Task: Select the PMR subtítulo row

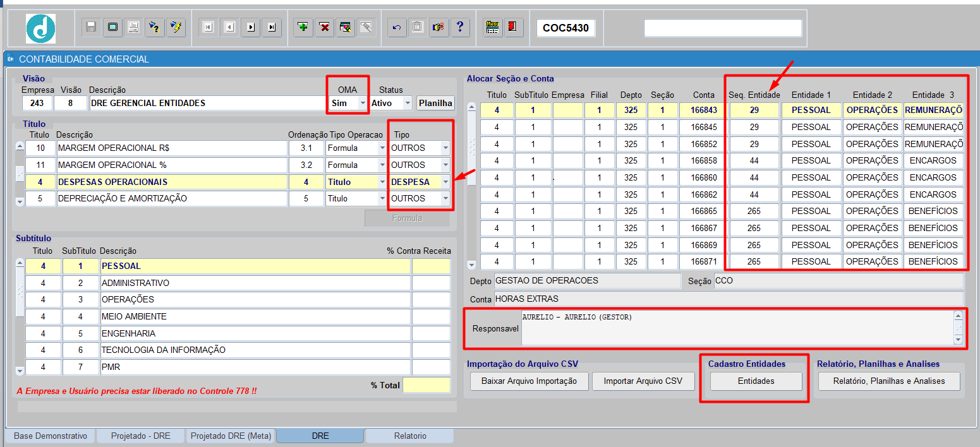Action: pos(255,367)
